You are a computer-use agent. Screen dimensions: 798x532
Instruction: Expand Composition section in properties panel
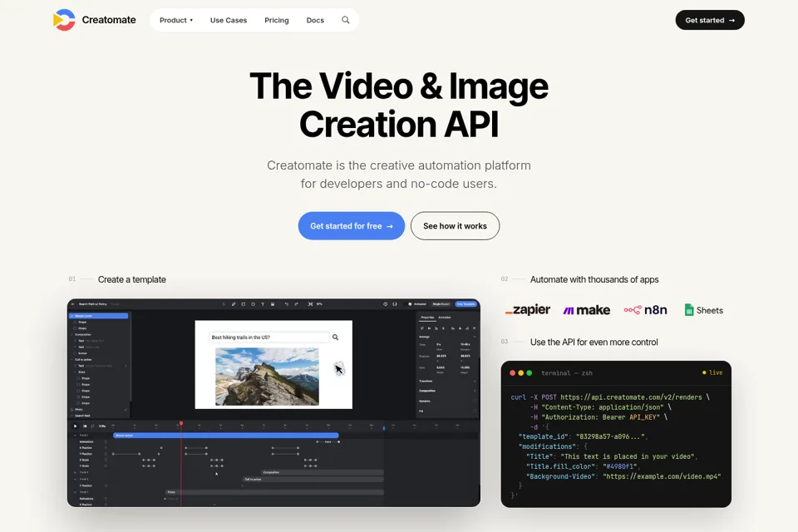click(475, 391)
